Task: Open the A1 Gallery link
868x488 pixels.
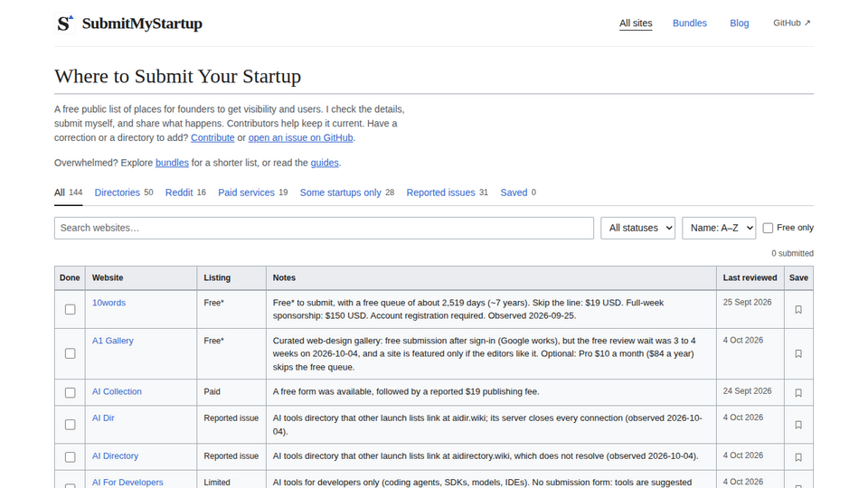Action: (112, 341)
